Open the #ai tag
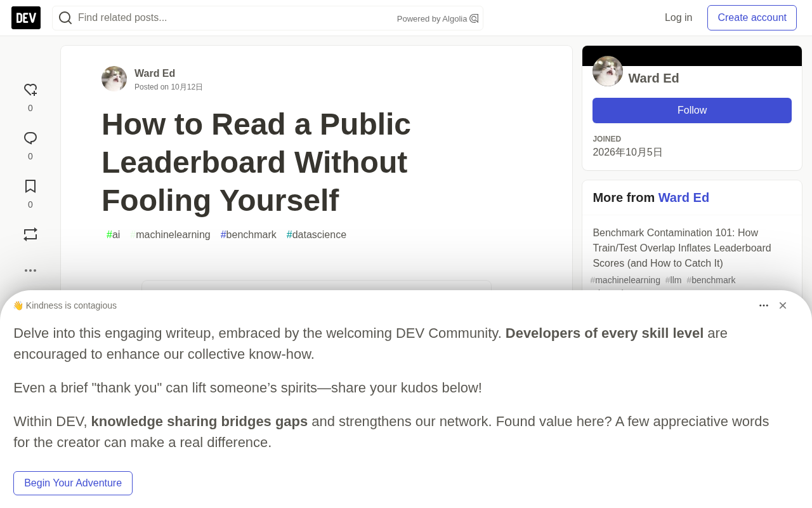The image size is (812, 508). pos(114,235)
